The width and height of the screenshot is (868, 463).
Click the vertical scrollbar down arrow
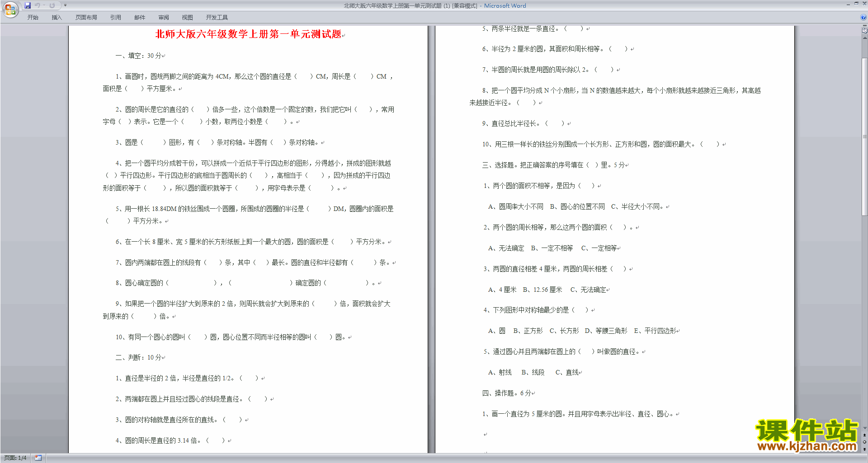pyautogui.click(x=864, y=428)
